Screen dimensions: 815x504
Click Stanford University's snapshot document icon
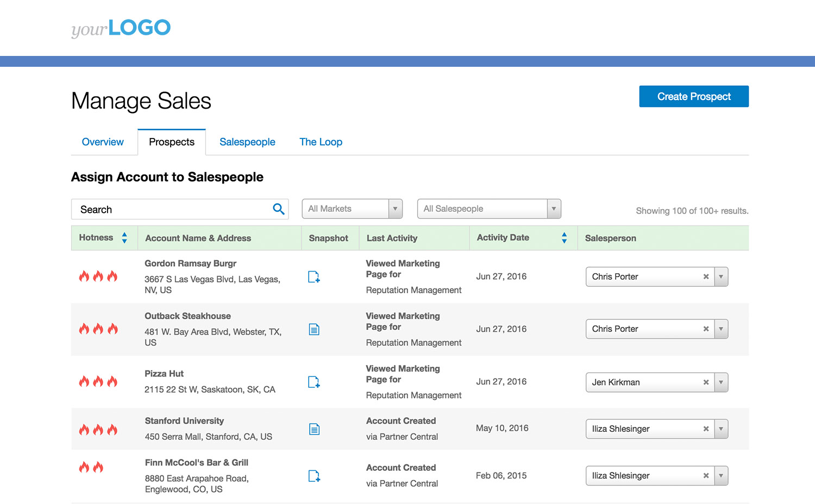coord(314,429)
